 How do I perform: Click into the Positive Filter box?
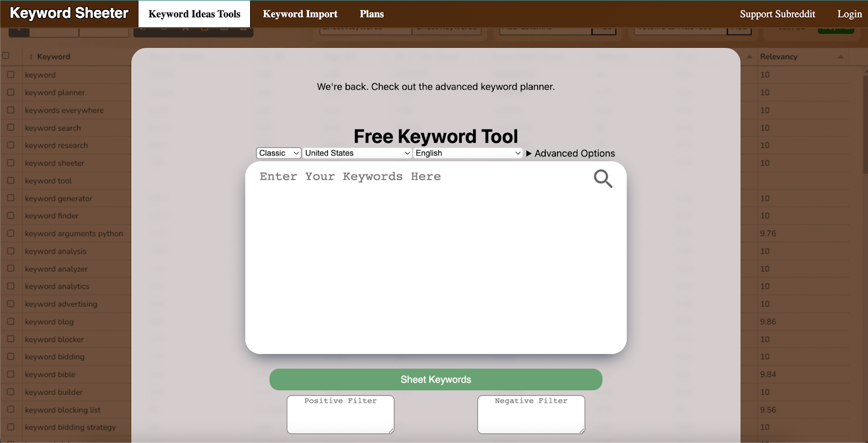pyautogui.click(x=340, y=414)
